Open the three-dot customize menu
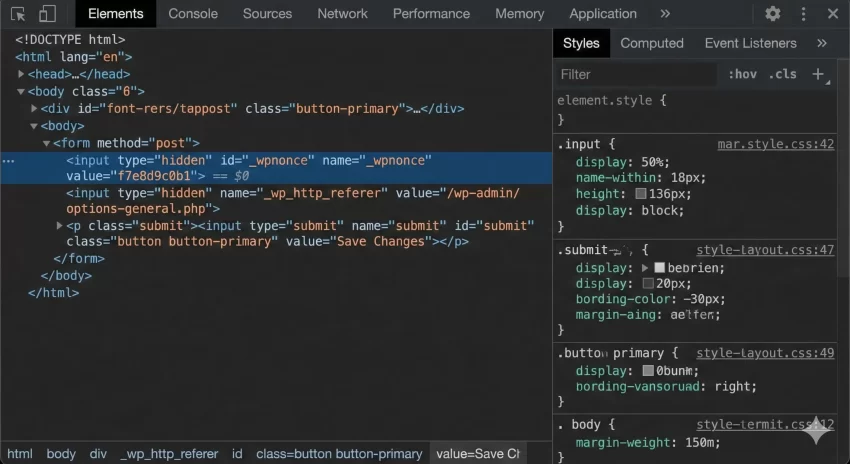This screenshot has width=850, height=464. (803, 14)
